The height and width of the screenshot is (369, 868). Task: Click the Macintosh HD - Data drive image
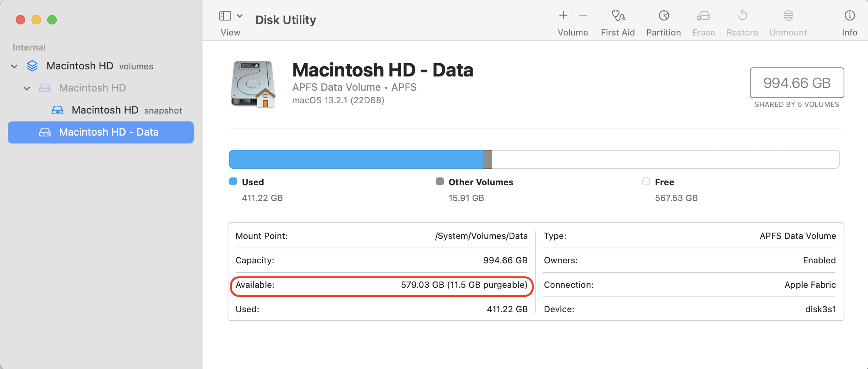click(x=253, y=84)
